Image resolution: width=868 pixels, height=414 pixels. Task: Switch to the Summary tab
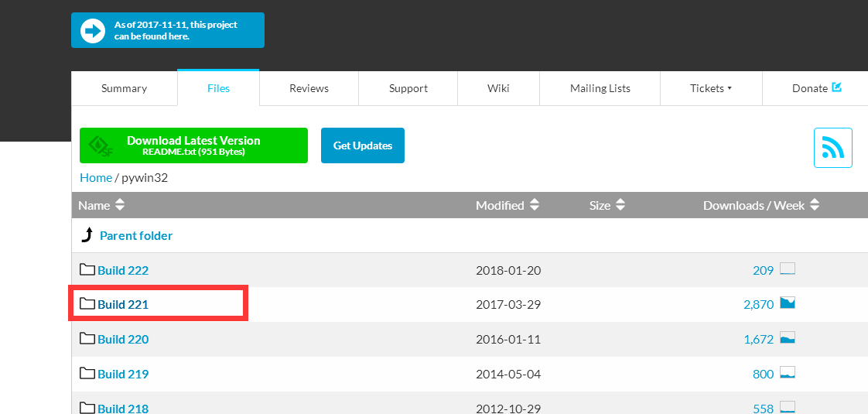[124, 88]
